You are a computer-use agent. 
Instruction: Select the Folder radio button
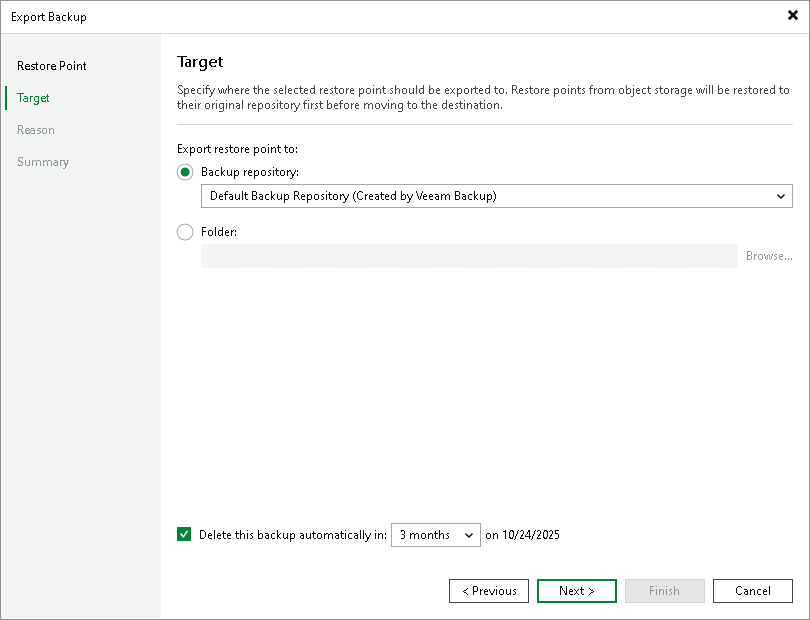185,232
